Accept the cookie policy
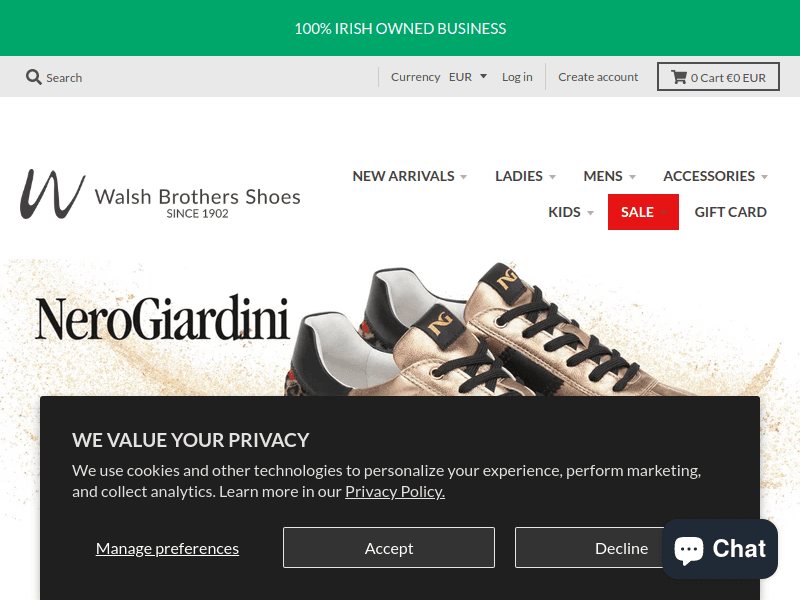 (x=389, y=547)
